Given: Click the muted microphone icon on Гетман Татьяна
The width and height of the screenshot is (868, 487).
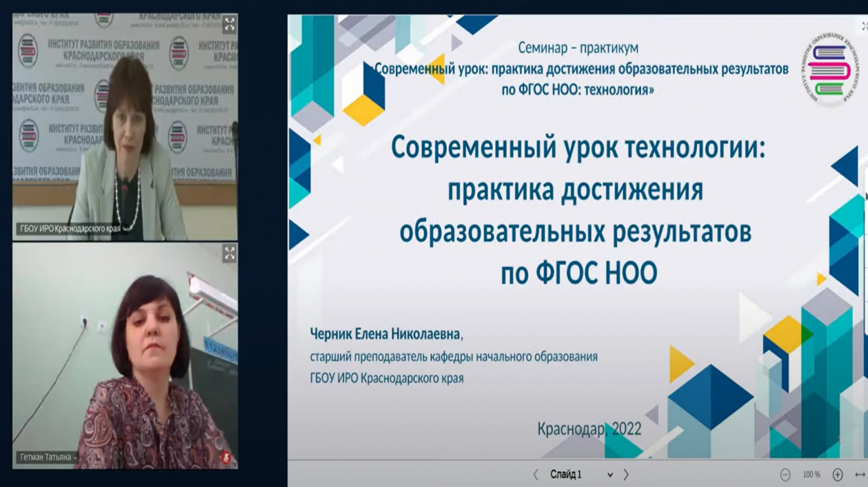Looking at the screenshot, I should click(x=226, y=457).
